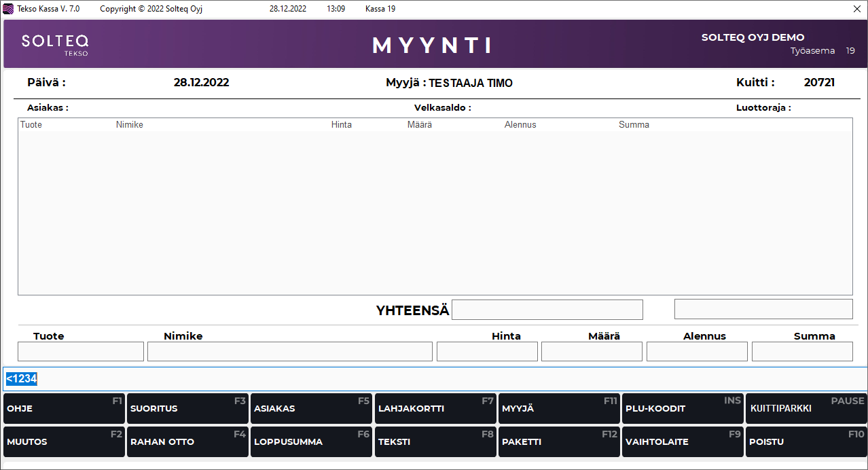Focus the Tuote product code field
Screen dimensions: 868x470
(x=81, y=351)
